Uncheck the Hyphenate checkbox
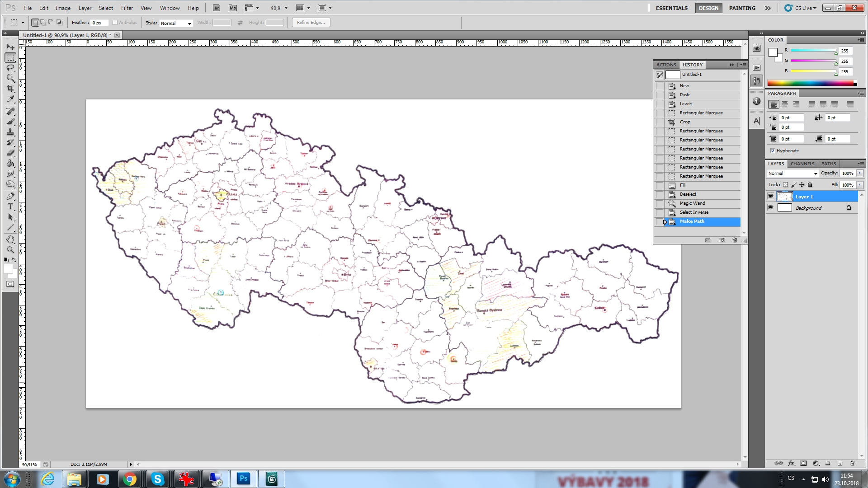Image resolution: width=868 pixels, height=488 pixels. pos(773,151)
